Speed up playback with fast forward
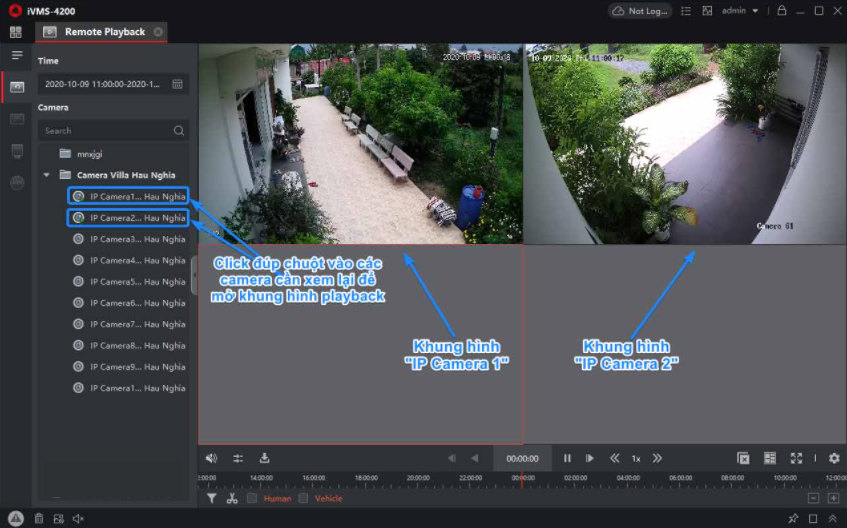The width and height of the screenshot is (847, 528). point(657,458)
